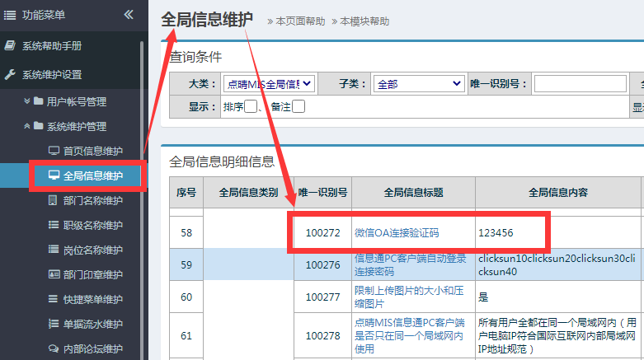Open the 子类 dropdown set to 全部
Image resolution: width=644 pixels, height=360 pixels.
pyautogui.click(x=419, y=83)
